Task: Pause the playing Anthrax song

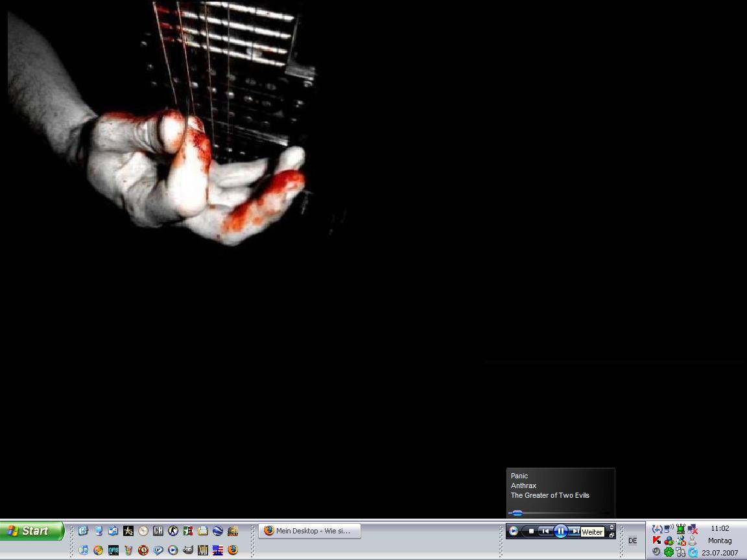Action: point(561,531)
